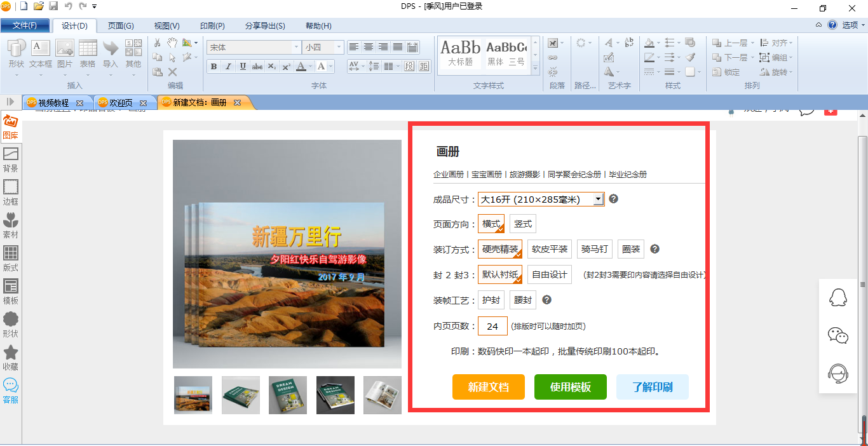Select 横式 landscape orientation
868x446 pixels.
pos(491,224)
